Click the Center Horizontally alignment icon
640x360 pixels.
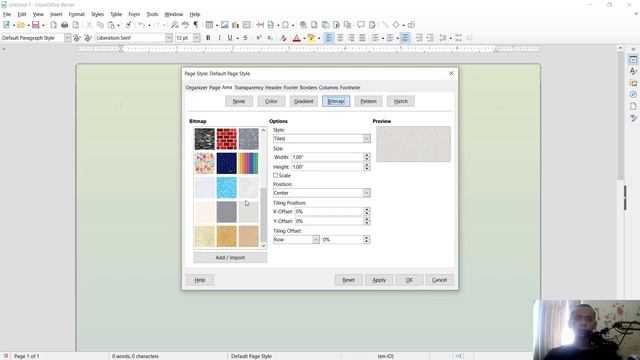[340, 38]
